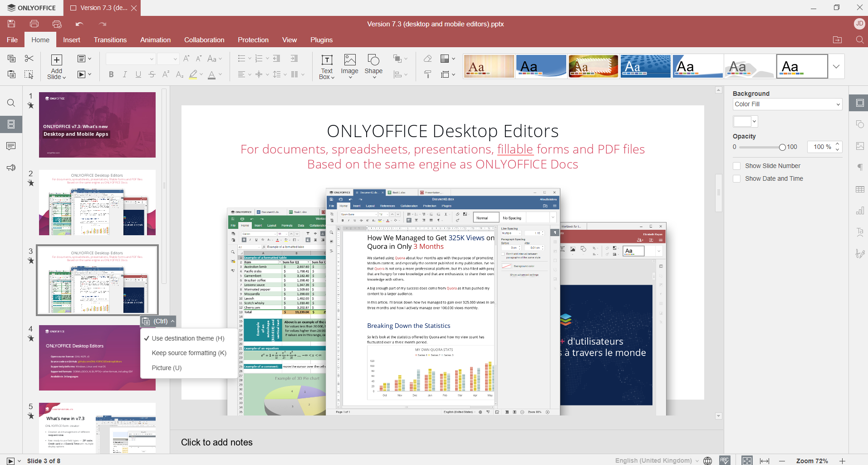The width and height of the screenshot is (868, 465).
Task: Open Chart settings in the right sidebar
Action: coord(860,210)
